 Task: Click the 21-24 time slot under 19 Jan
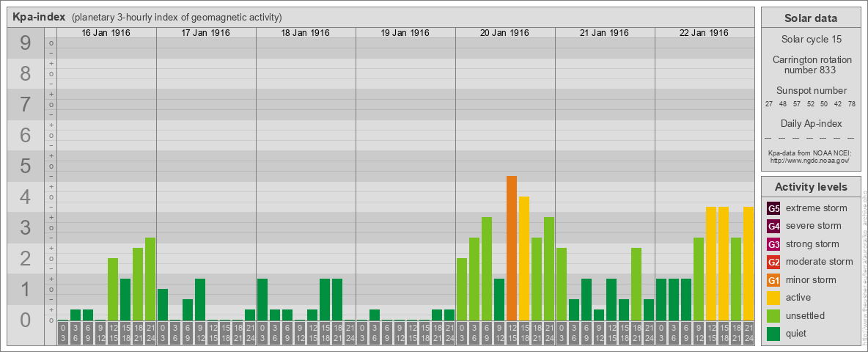[449, 334]
